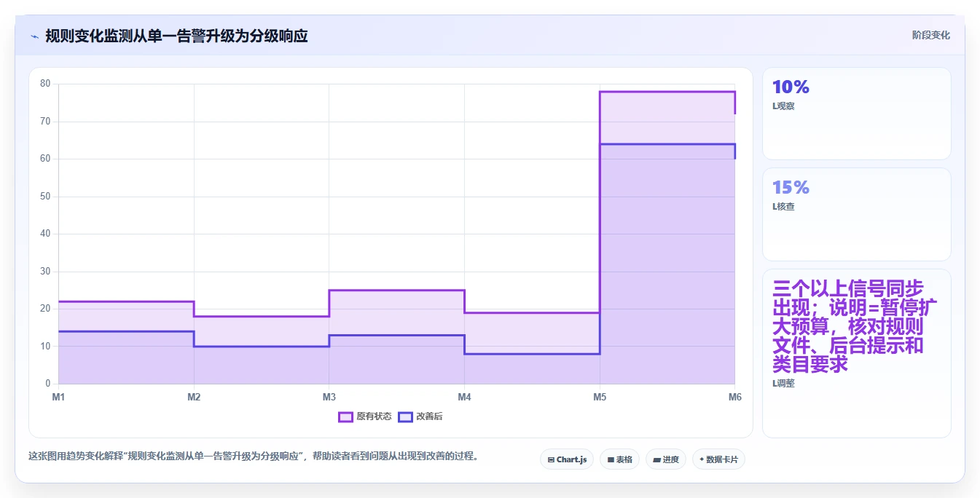Click the 数据卡片 tag star icon
Image resolution: width=980 pixels, height=498 pixels.
tap(702, 459)
